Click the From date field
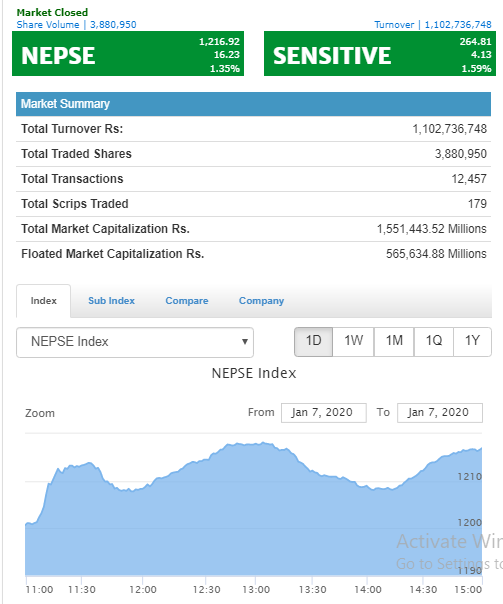This screenshot has width=503, height=604. tap(324, 413)
